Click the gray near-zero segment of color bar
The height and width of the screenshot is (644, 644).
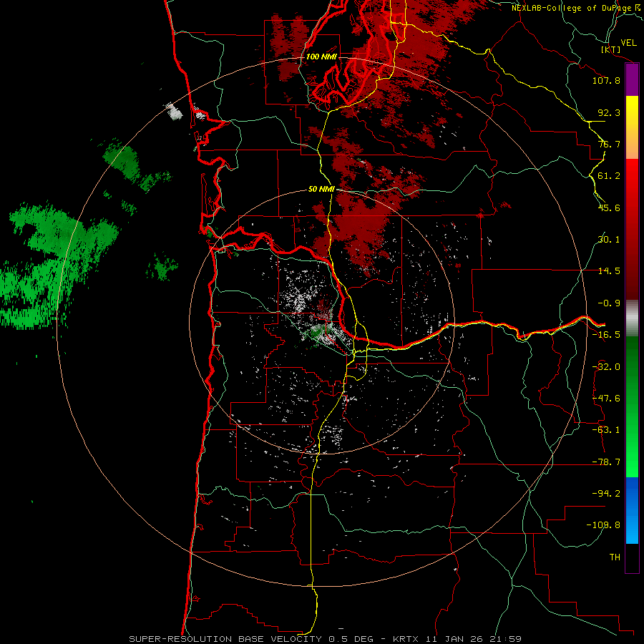pyautogui.click(x=632, y=318)
